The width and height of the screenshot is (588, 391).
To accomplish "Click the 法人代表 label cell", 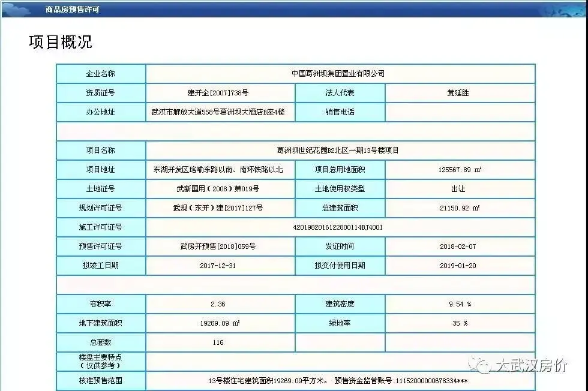I will [x=340, y=93].
